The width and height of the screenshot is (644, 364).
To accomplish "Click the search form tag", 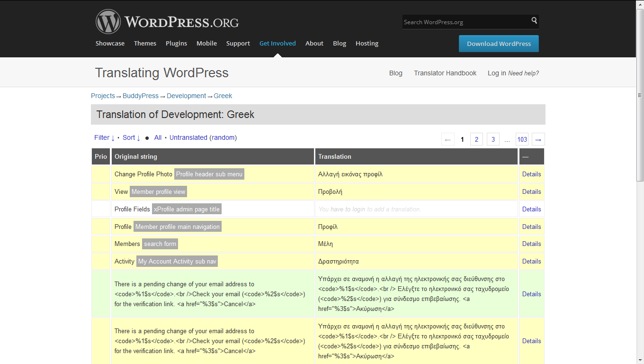I will [x=160, y=244].
